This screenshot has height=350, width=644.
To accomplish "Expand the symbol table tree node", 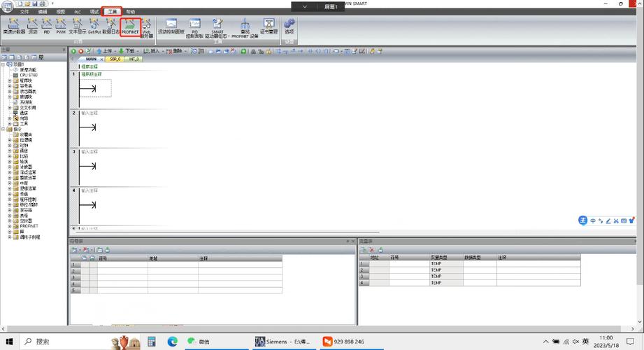I will (10, 86).
